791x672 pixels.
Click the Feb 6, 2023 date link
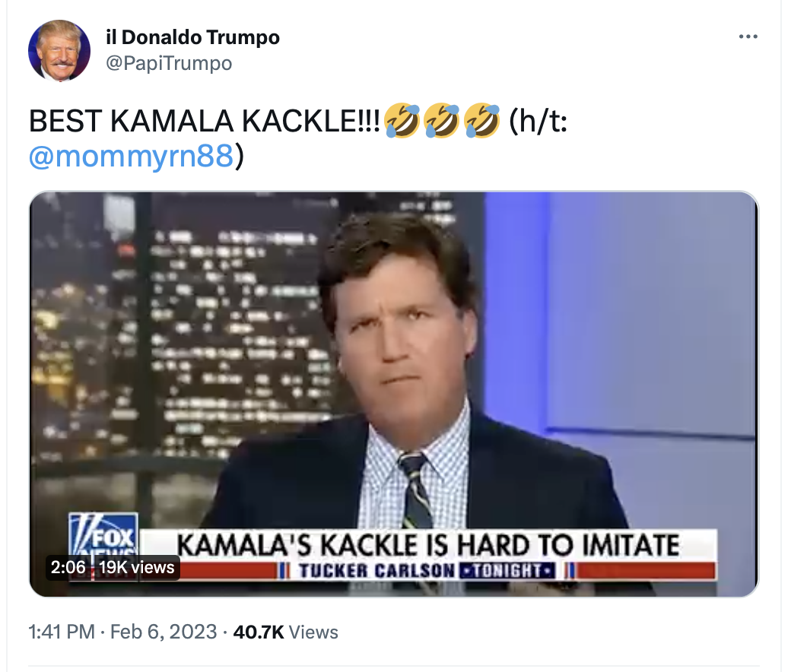[164, 632]
